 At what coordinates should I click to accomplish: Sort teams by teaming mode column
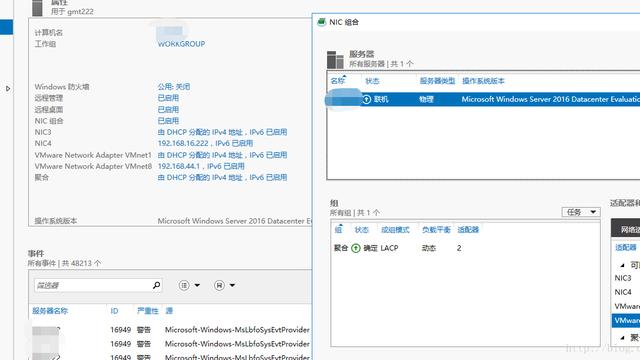click(x=395, y=230)
